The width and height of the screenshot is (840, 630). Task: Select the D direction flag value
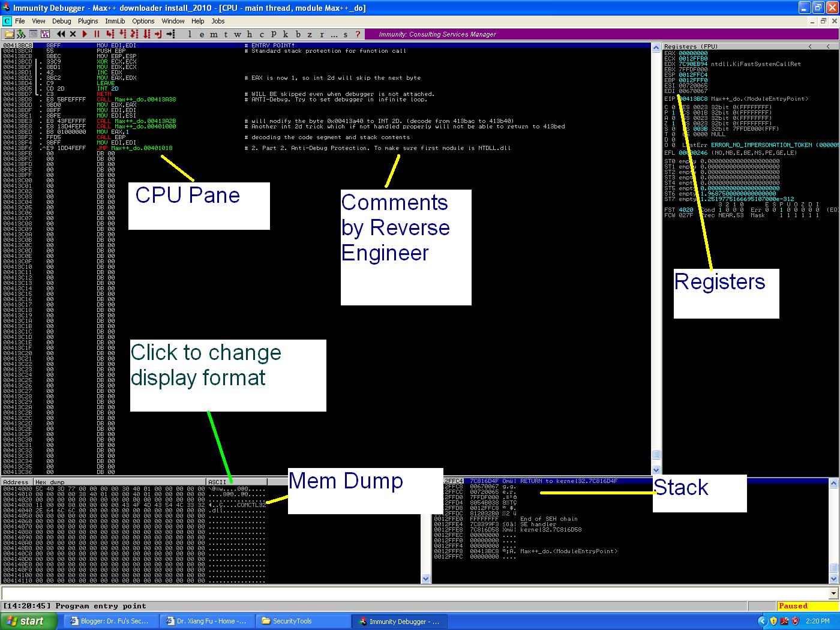point(673,140)
